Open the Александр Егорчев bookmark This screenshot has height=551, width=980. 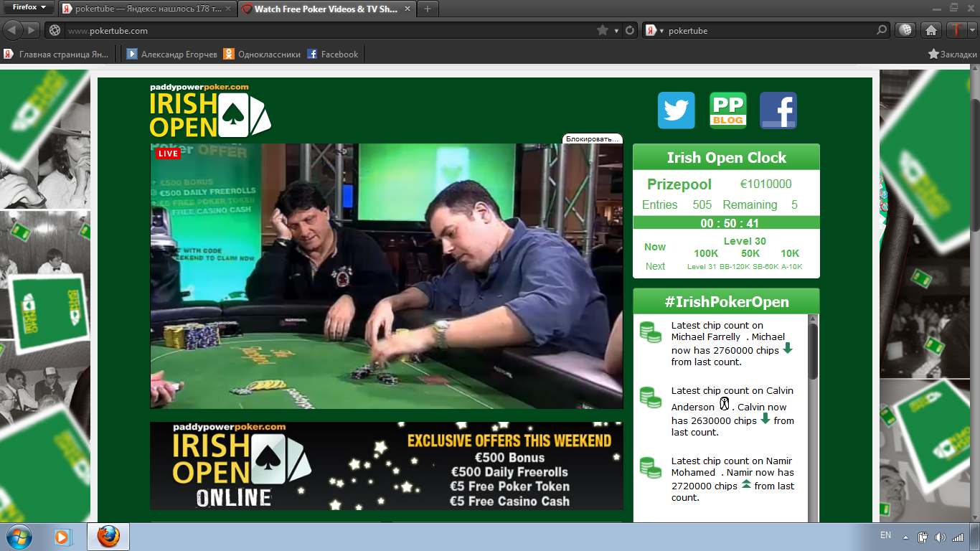click(171, 54)
